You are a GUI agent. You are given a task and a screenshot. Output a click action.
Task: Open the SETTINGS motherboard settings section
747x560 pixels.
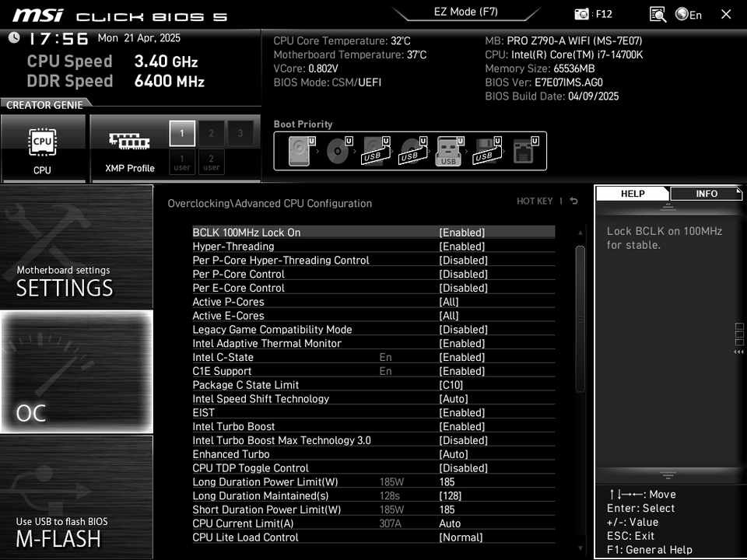(76, 247)
